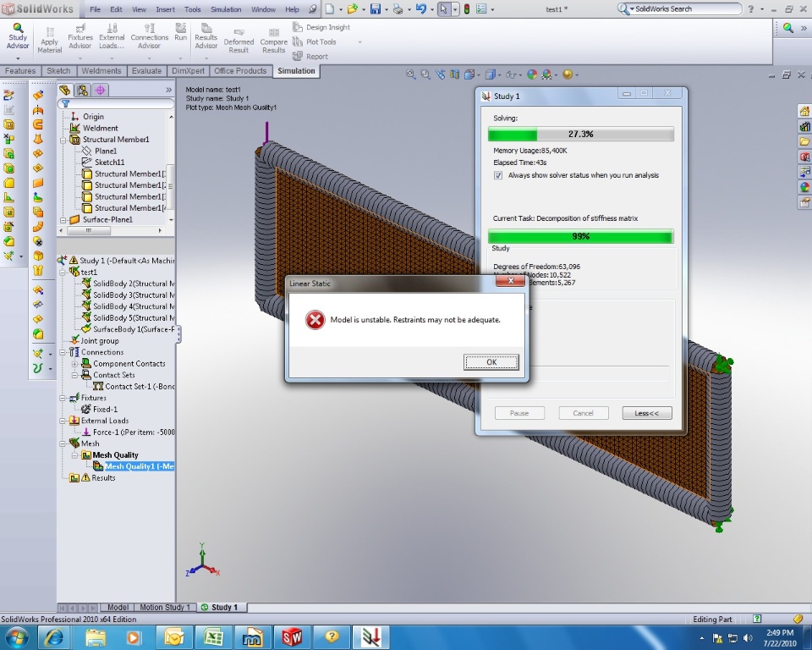Open Results Advisor
812x650 pixels.
(x=206, y=36)
